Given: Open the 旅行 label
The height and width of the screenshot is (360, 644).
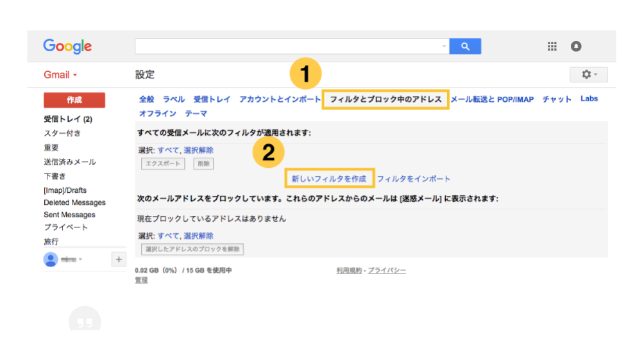Looking at the screenshot, I should click(x=51, y=241).
